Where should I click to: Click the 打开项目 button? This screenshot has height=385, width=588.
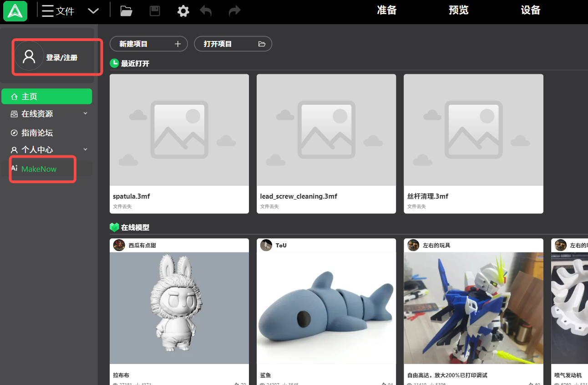click(233, 44)
